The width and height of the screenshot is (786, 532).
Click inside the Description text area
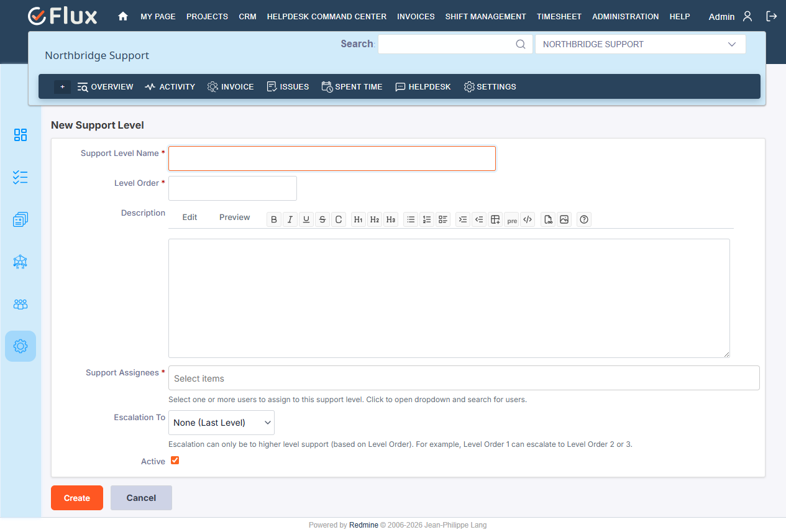(x=449, y=298)
